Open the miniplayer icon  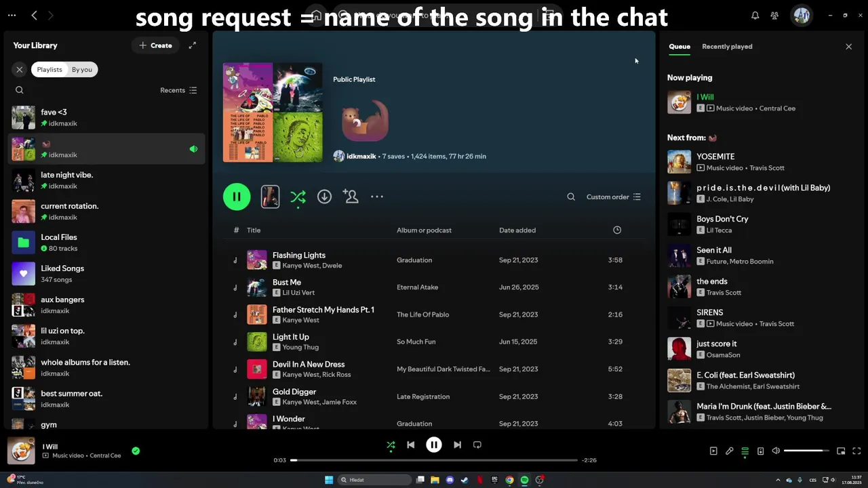pos(841,451)
